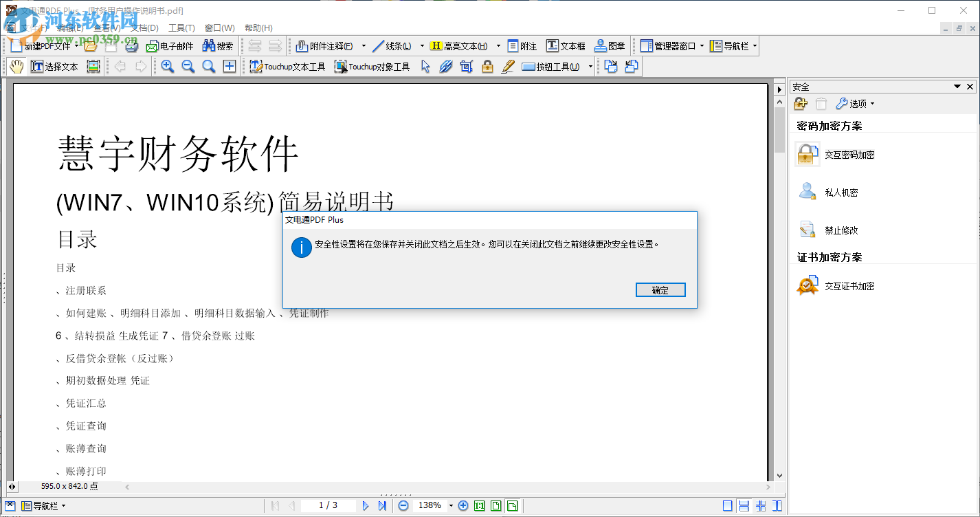Image resolution: width=980 pixels, height=517 pixels.
Task: Click the 图章 stamp tool icon
Action: (608, 45)
